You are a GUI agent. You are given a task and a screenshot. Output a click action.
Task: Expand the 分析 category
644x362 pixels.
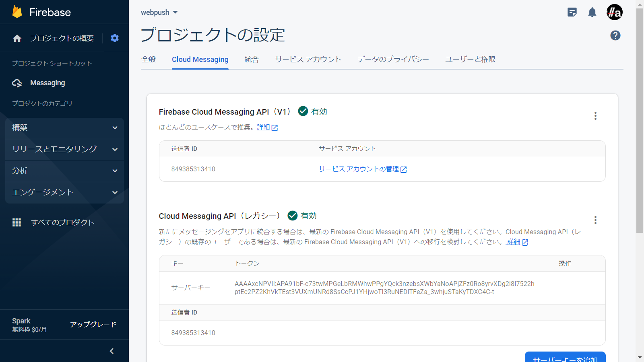coord(64,171)
